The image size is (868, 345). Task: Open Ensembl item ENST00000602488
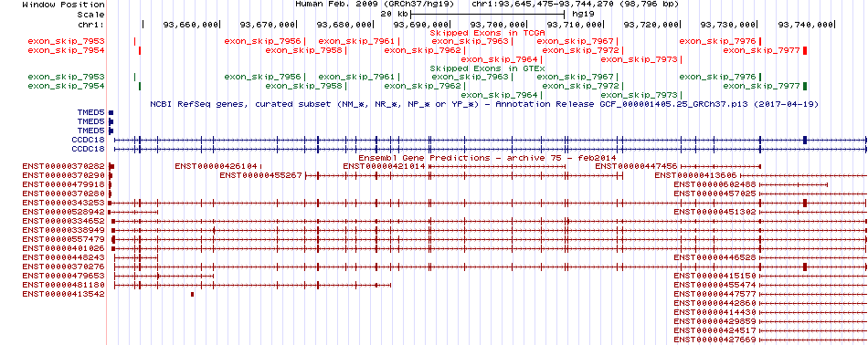[x=715, y=184]
